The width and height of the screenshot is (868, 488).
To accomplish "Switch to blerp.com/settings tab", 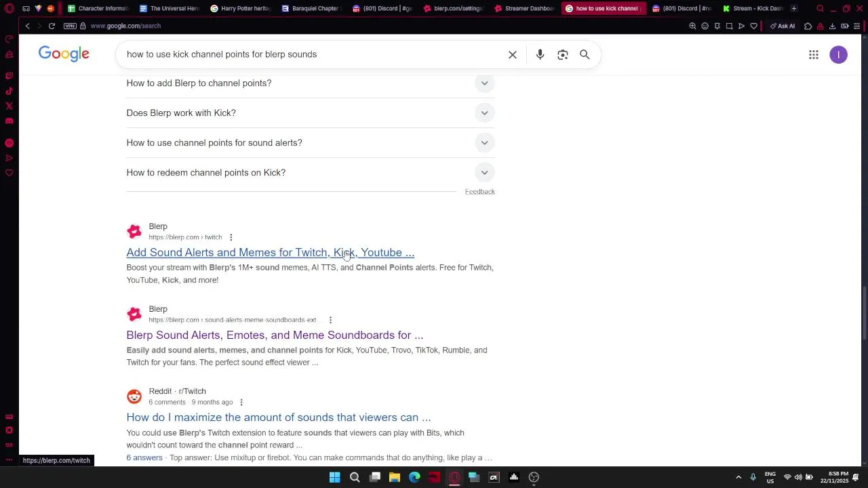I will coord(454,8).
